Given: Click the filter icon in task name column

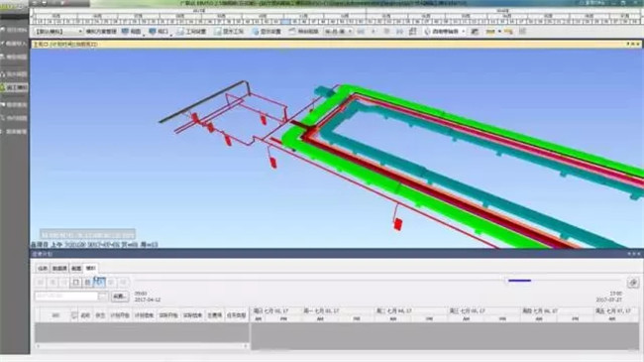Looking at the screenshot, I should [x=74, y=315].
